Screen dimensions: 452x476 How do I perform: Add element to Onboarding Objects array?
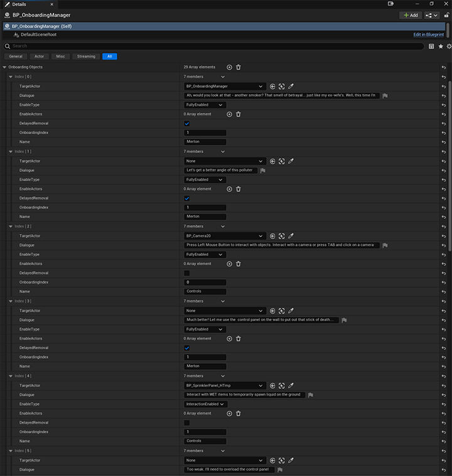click(x=229, y=67)
